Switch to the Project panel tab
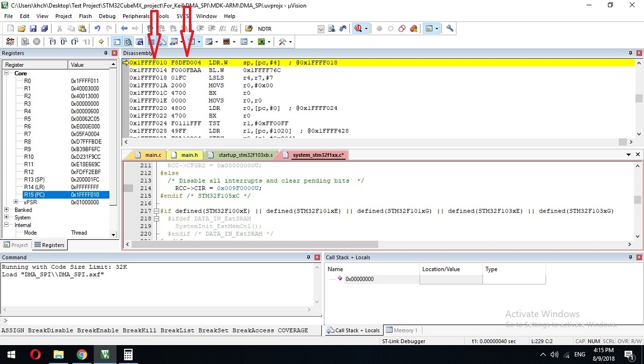Image resolution: width=644 pixels, height=364 pixels. click(x=16, y=245)
